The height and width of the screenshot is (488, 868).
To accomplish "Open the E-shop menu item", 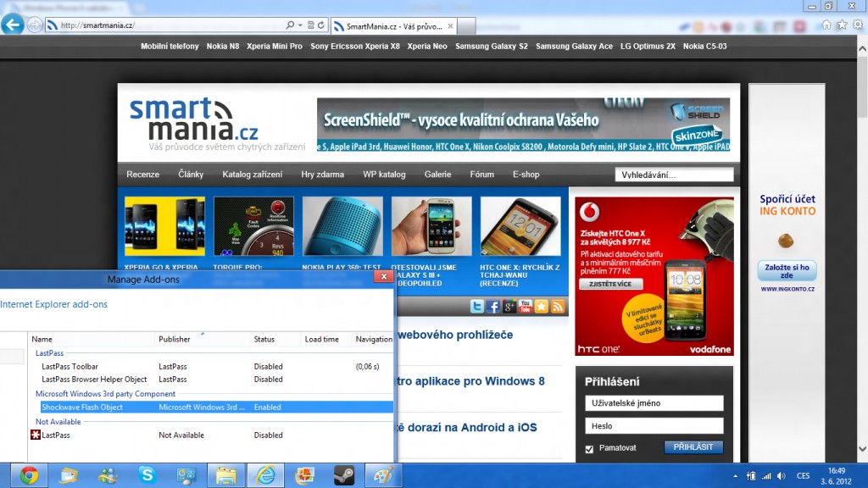I will coord(526,175).
